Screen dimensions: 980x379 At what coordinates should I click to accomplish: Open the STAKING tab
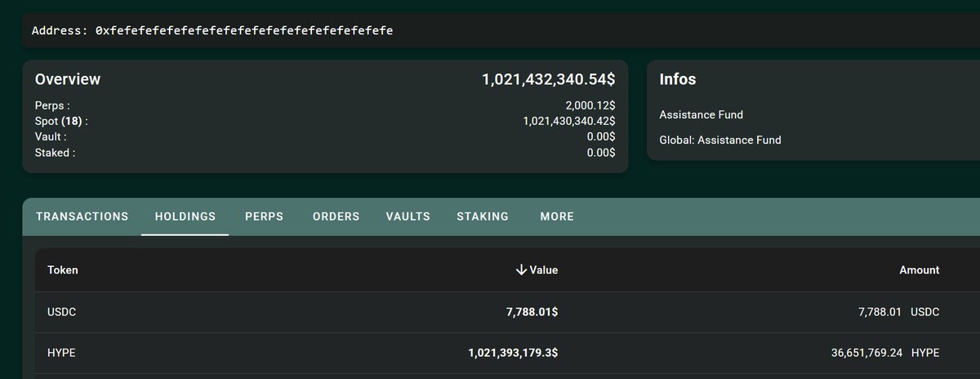coord(483,216)
